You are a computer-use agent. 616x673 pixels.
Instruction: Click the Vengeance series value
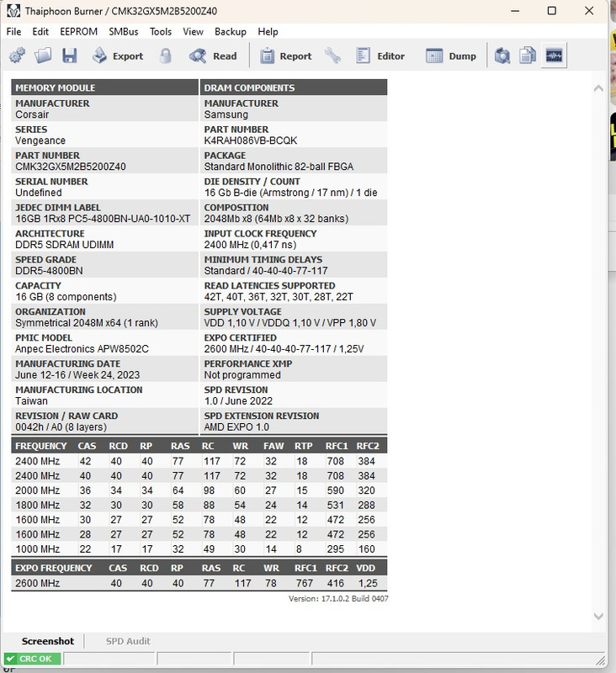(x=40, y=140)
